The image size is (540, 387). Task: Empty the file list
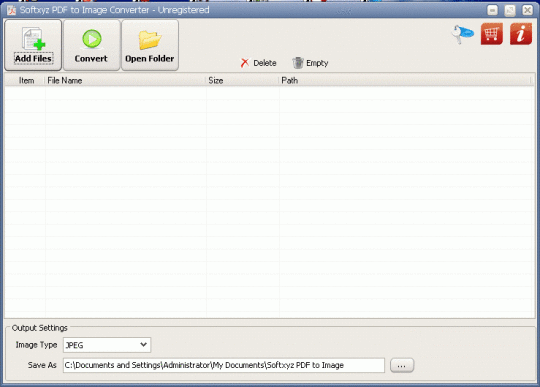click(x=310, y=63)
